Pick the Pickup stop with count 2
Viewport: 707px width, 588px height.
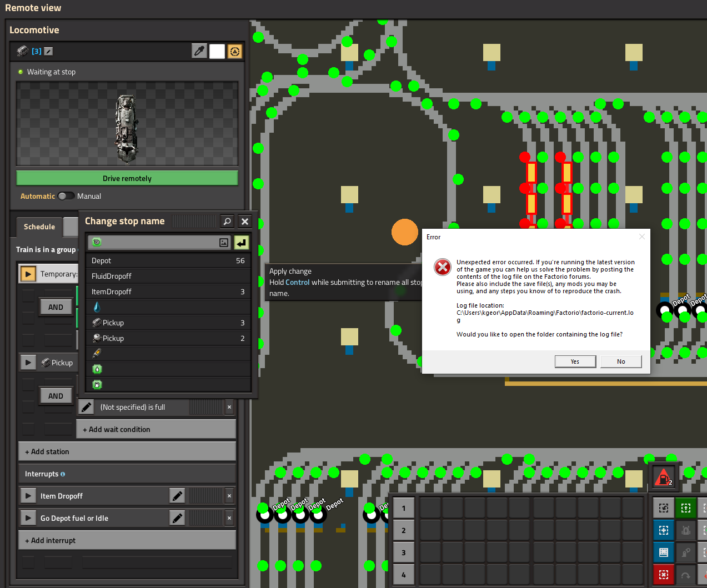coord(168,338)
